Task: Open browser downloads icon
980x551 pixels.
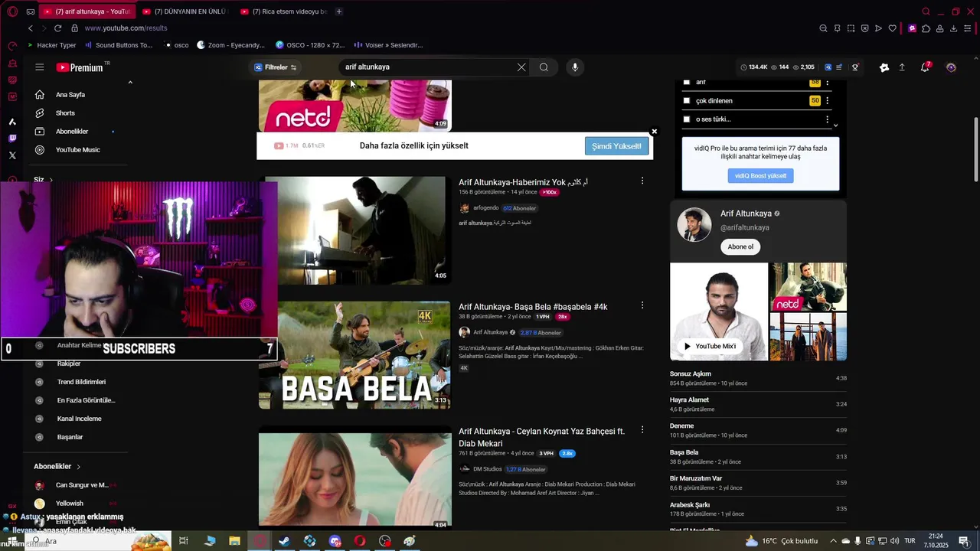Action: (x=953, y=28)
